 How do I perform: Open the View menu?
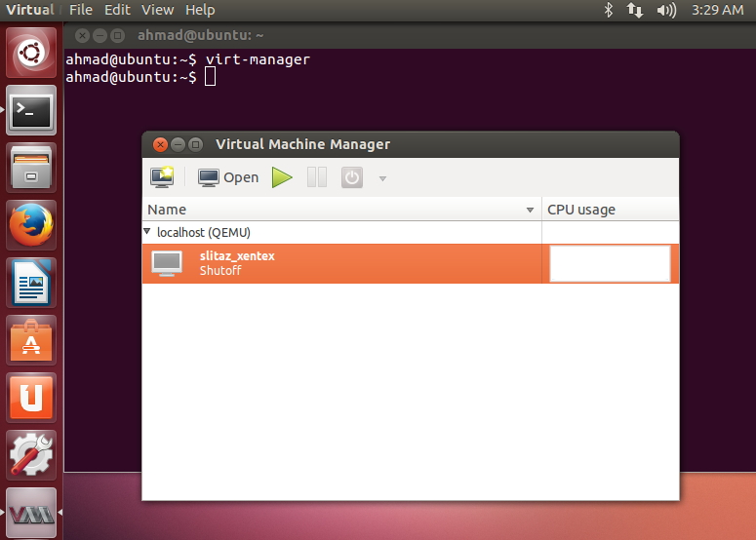click(x=157, y=10)
